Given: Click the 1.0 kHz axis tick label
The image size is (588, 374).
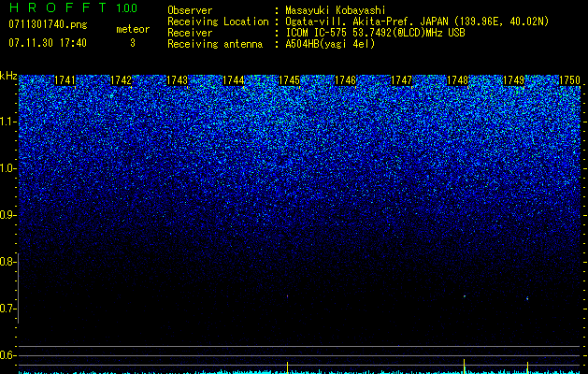Looking at the screenshot, I should click(x=8, y=168).
